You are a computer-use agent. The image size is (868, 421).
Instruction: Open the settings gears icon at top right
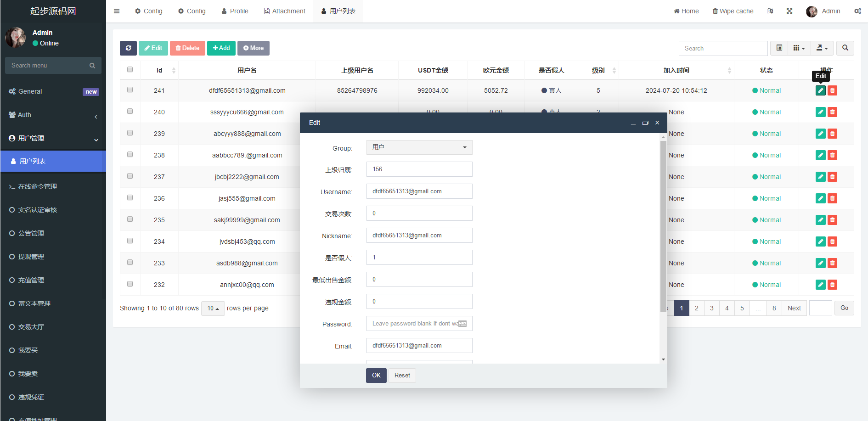click(857, 11)
